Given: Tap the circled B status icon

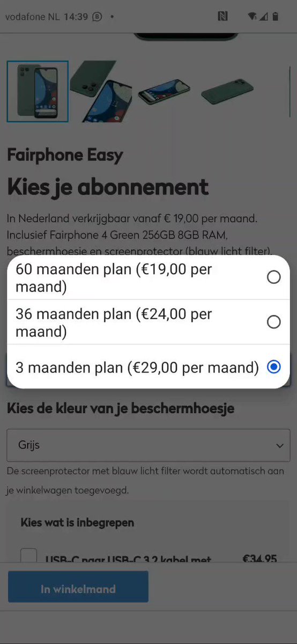Looking at the screenshot, I should pyautogui.click(x=97, y=17).
